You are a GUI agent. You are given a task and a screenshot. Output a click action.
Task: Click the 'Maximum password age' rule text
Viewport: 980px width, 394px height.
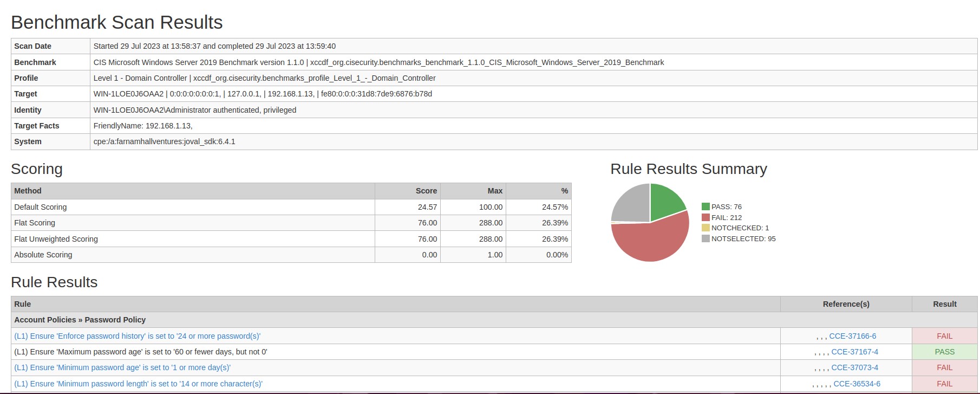click(141, 352)
